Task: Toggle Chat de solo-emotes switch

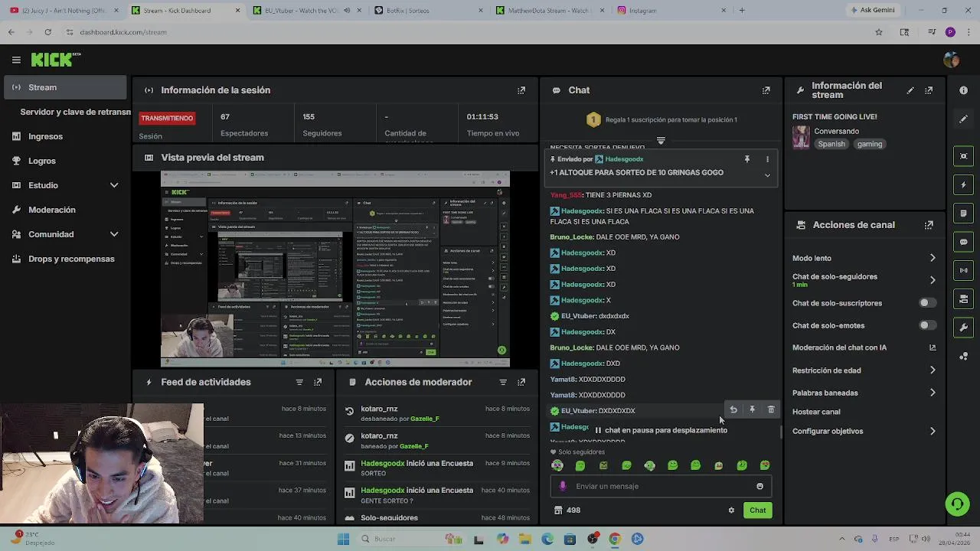Action: click(x=926, y=325)
